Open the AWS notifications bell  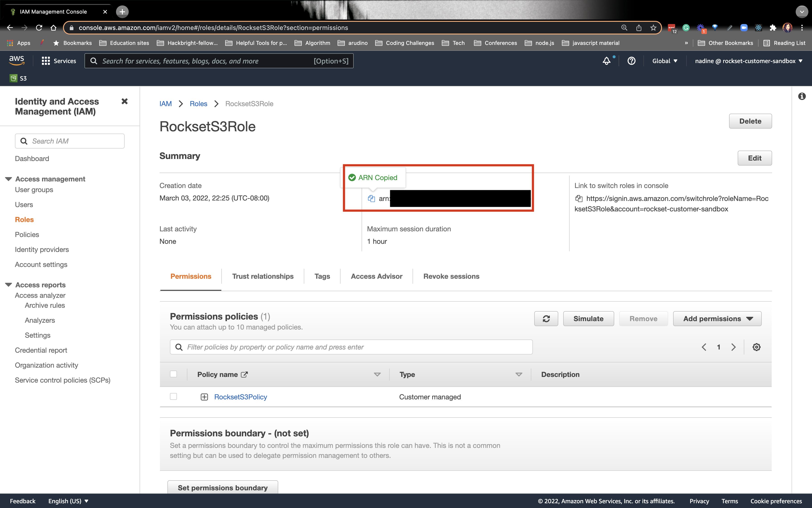(606, 61)
